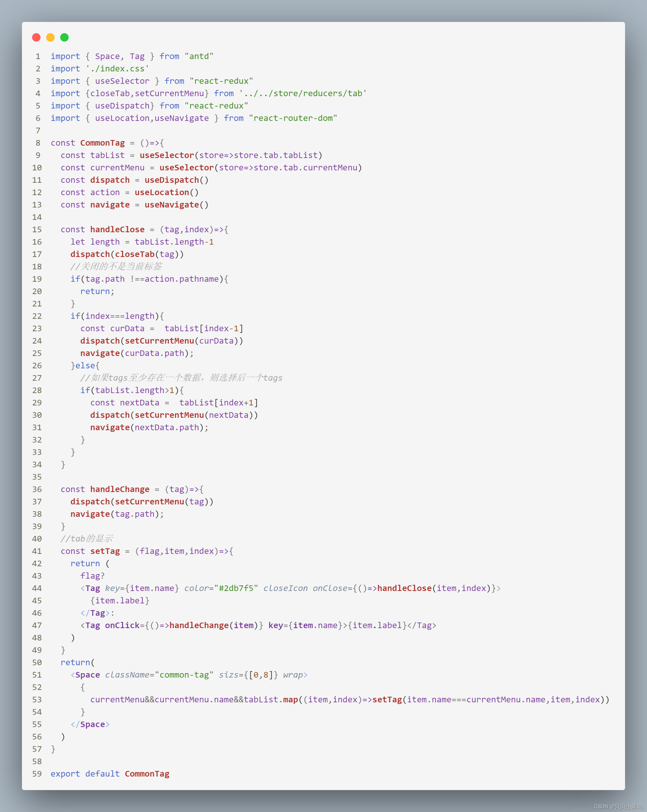Image resolution: width=647 pixels, height=812 pixels.
Task: Click tabList.map on line 53
Action: pos(271,700)
